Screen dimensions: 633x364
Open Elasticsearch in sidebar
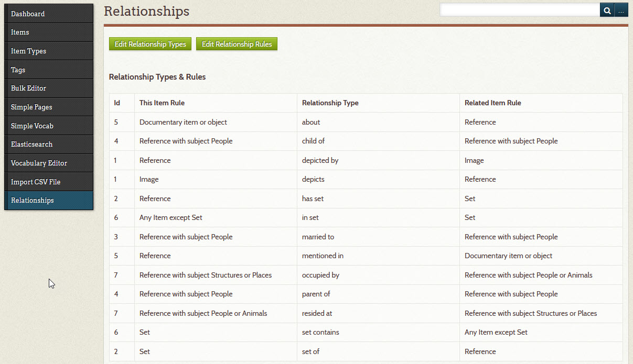[49, 145]
